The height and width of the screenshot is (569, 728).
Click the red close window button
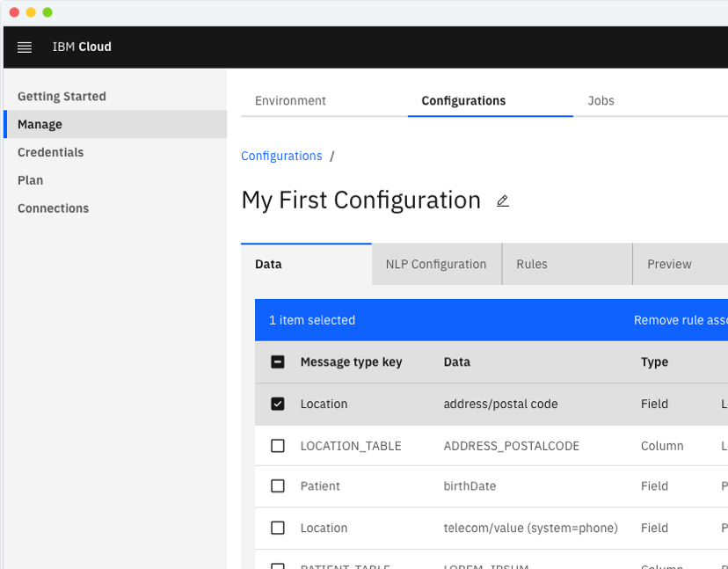click(x=14, y=12)
